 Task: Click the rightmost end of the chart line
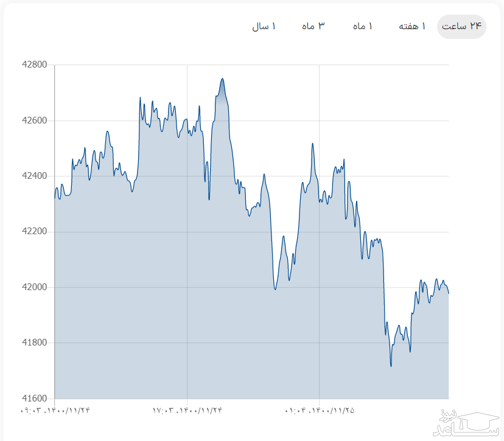click(449, 293)
